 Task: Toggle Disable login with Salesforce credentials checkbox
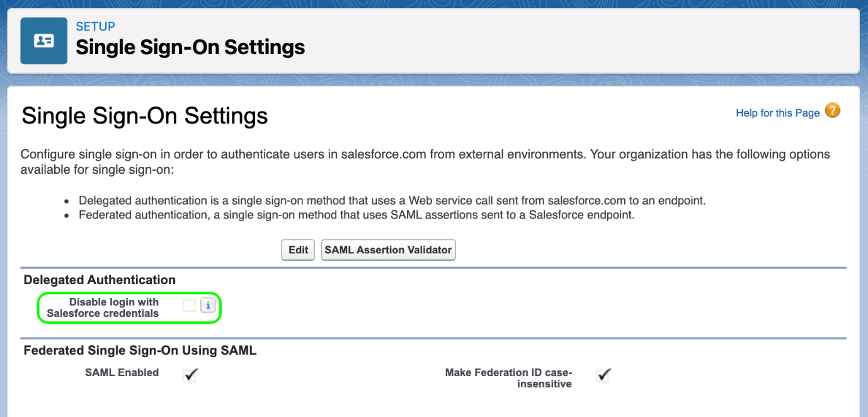pos(189,306)
